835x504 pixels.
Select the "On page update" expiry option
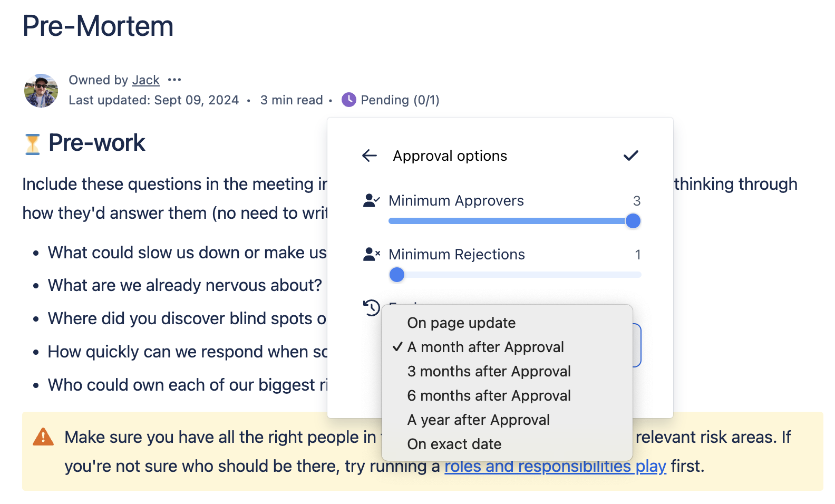coord(461,323)
